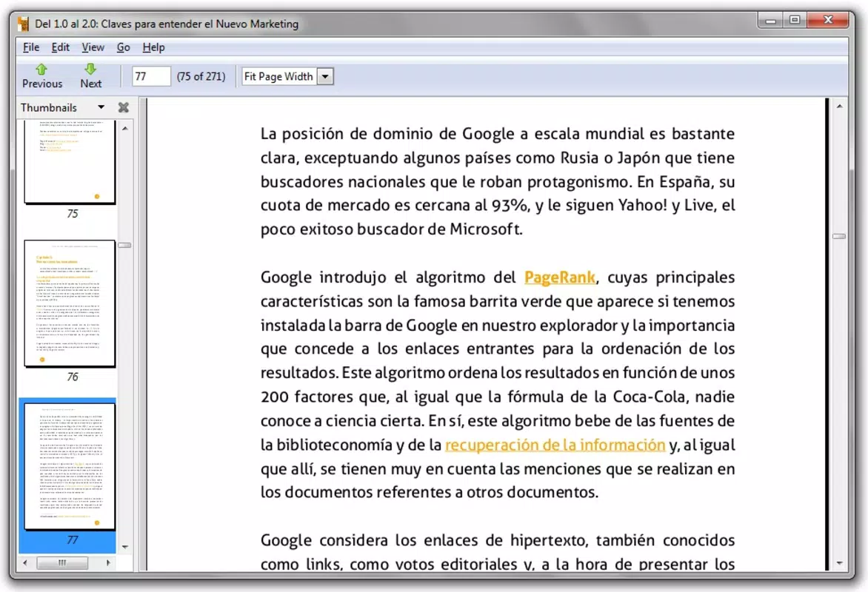Click the document vertical scrollbar handle
Image resolution: width=868 pixels, height=592 pixels.
click(839, 236)
